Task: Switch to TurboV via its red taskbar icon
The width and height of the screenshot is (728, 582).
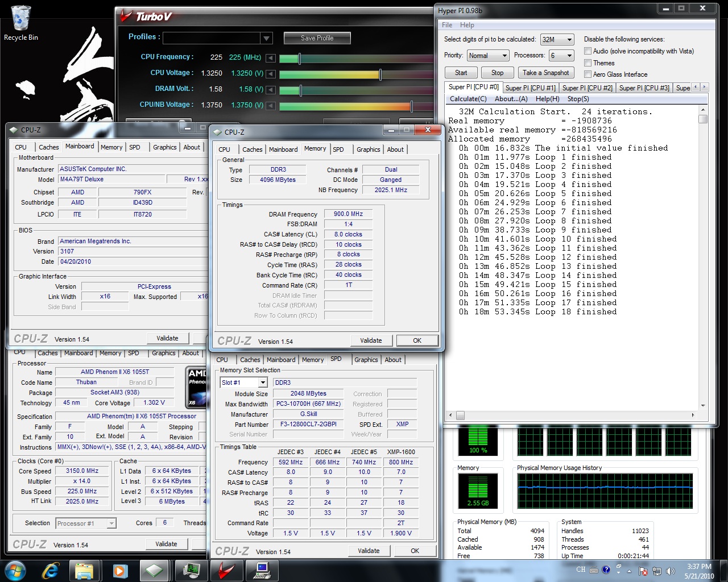Action: 227,570
